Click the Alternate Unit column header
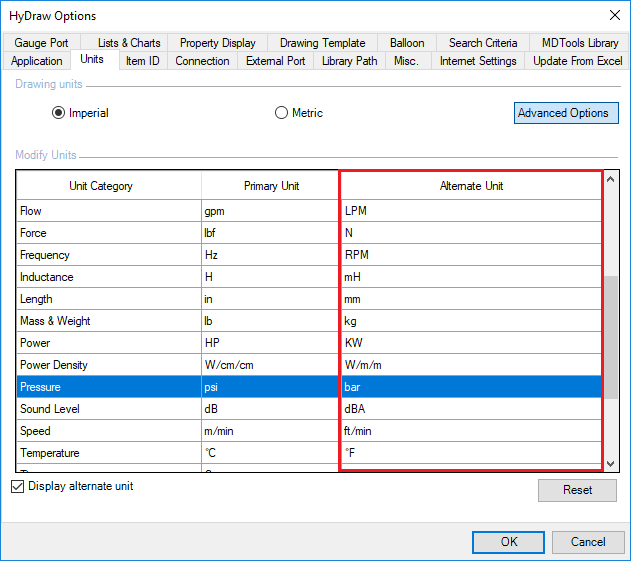Image resolution: width=631 pixels, height=561 pixels. pos(471,186)
